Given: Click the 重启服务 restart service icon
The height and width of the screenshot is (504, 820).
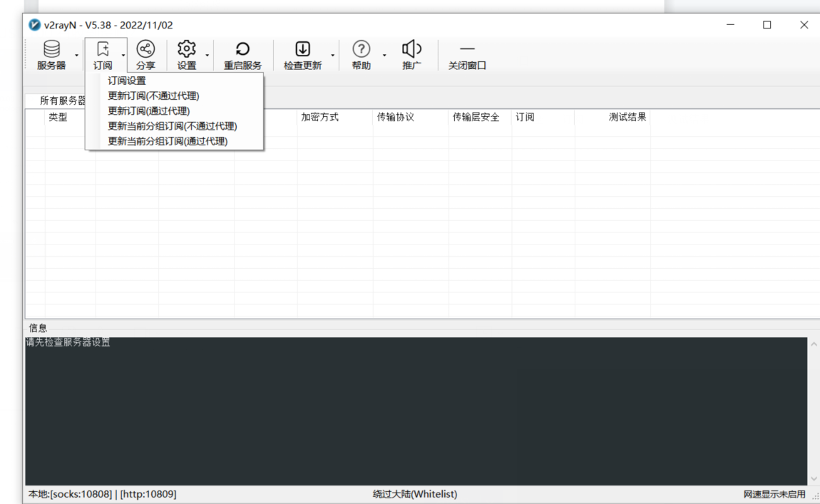Looking at the screenshot, I should 242,49.
